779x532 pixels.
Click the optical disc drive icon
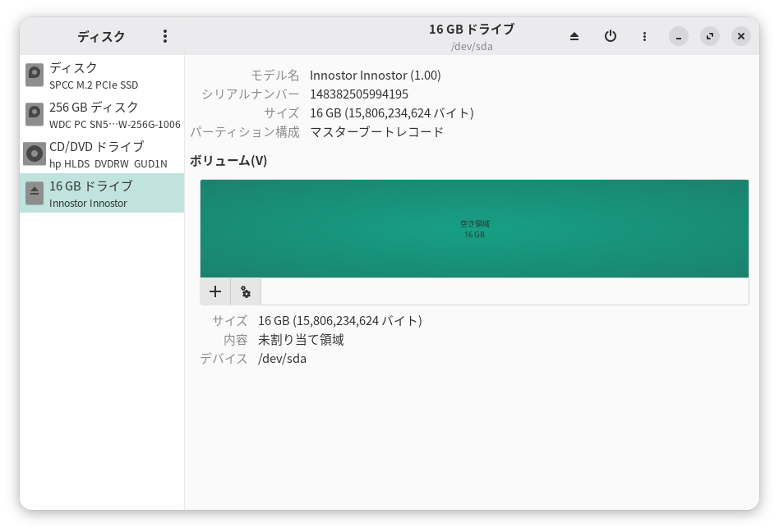tap(35, 154)
